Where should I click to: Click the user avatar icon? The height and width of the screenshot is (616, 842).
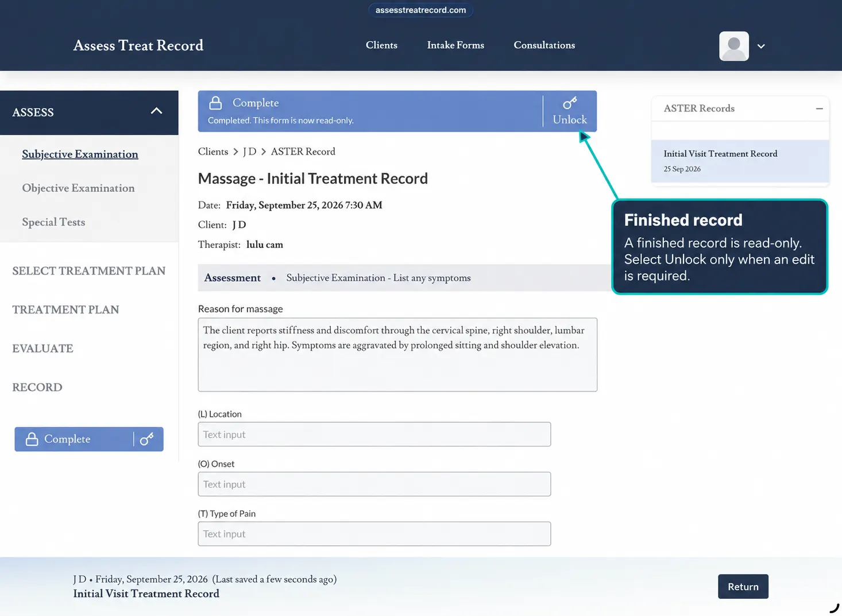point(733,46)
